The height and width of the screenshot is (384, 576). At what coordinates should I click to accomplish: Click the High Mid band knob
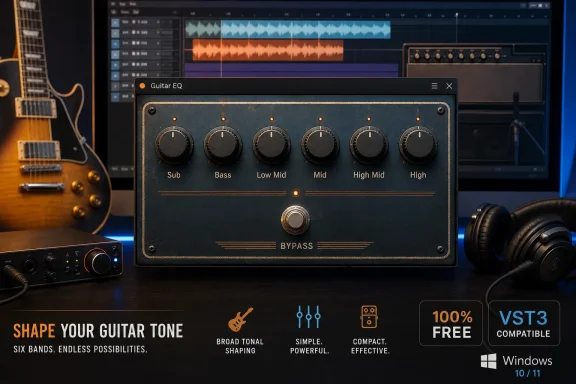pyautogui.click(x=369, y=145)
